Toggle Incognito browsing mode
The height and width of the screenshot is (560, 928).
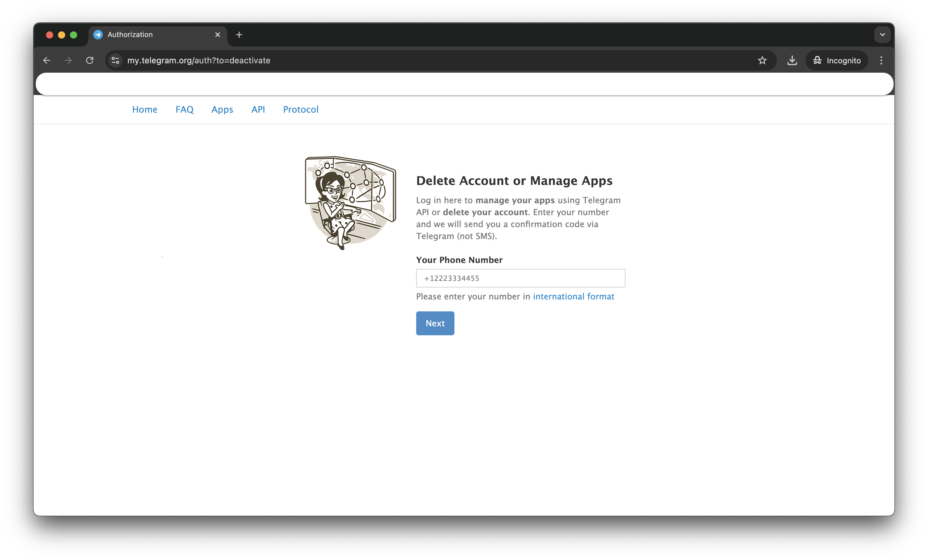[x=837, y=60]
